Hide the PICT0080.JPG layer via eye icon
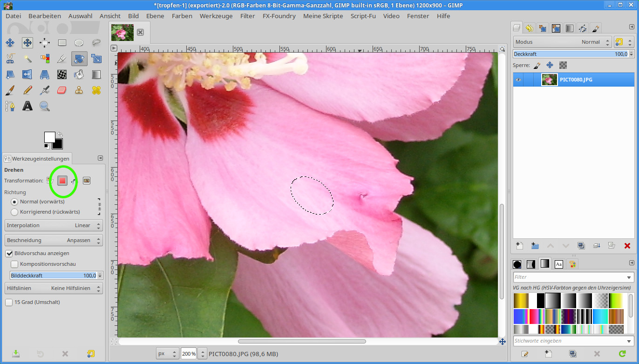 click(518, 80)
